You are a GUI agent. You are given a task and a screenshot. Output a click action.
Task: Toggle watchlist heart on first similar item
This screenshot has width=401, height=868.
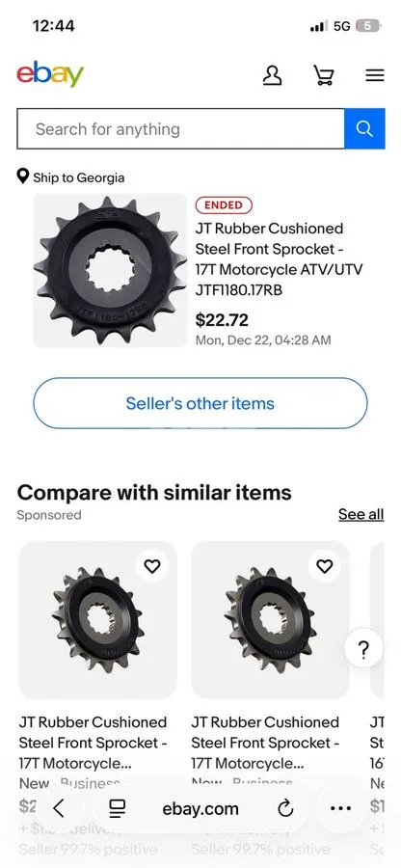click(152, 566)
